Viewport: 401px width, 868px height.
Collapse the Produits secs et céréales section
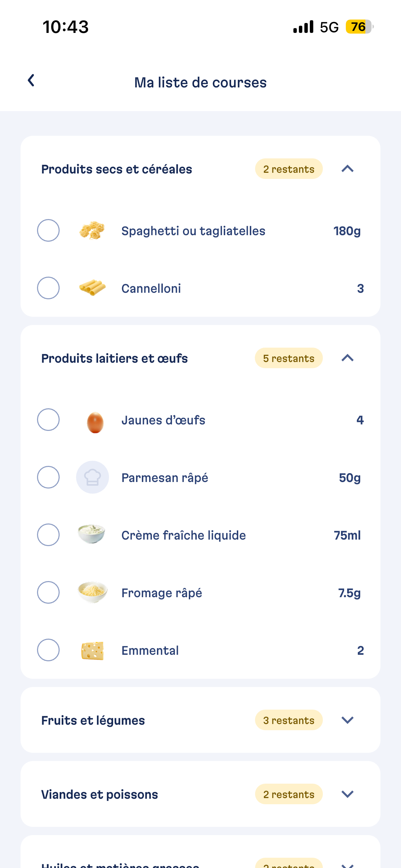pyautogui.click(x=348, y=169)
